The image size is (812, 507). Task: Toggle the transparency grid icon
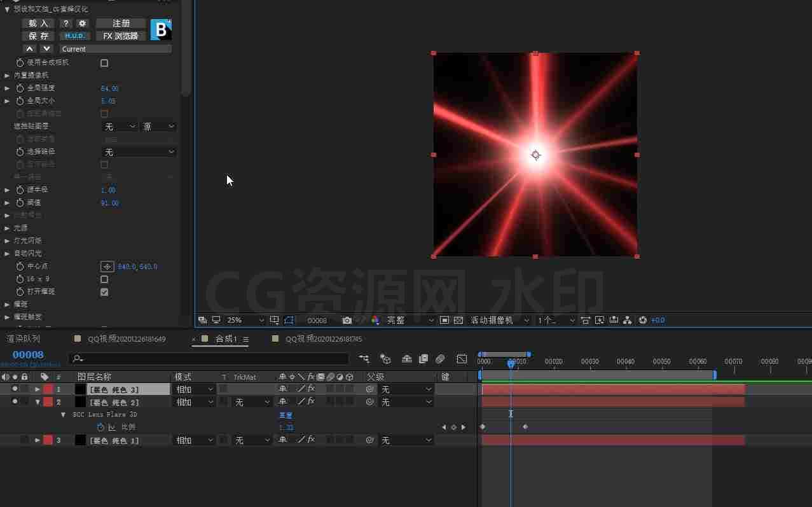[x=458, y=320]
